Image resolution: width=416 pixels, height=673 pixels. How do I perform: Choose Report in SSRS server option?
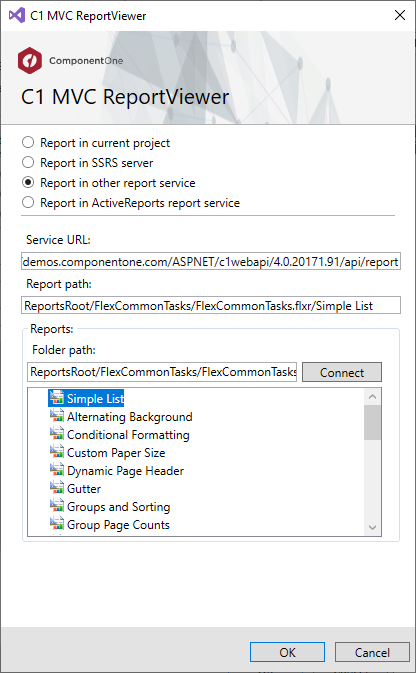[x=28, y=162]
